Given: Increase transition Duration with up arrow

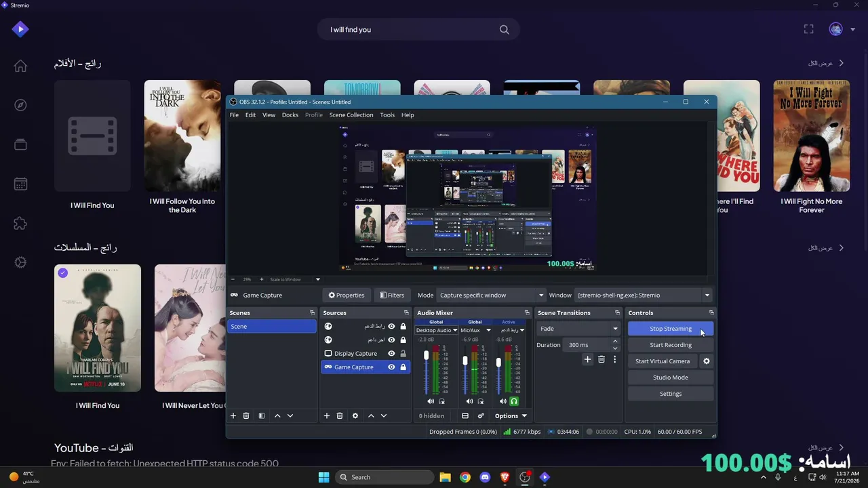Looking at the screenshot, I should pyautogui.click(x=615, y=342).
